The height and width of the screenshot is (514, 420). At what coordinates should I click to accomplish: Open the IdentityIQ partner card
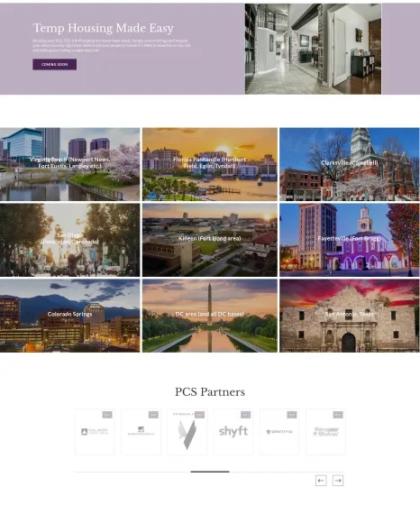(279, 432)
